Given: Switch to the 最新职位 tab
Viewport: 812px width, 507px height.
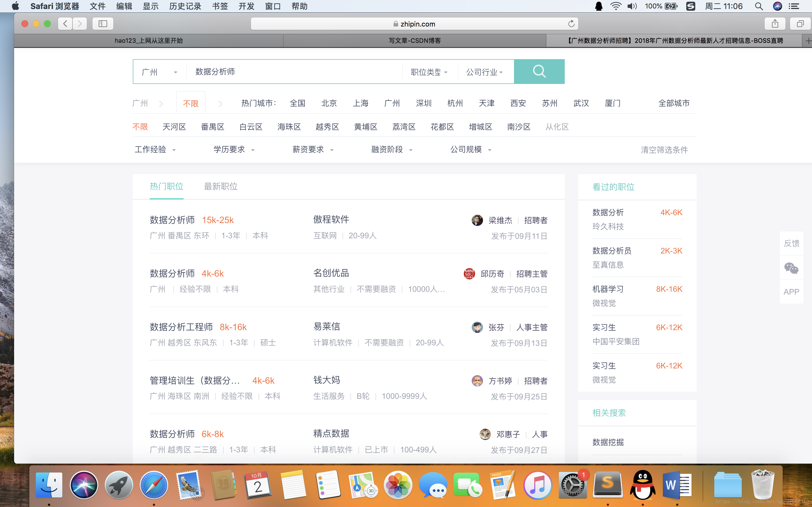Looking at the screenshot, I should 220,186.
